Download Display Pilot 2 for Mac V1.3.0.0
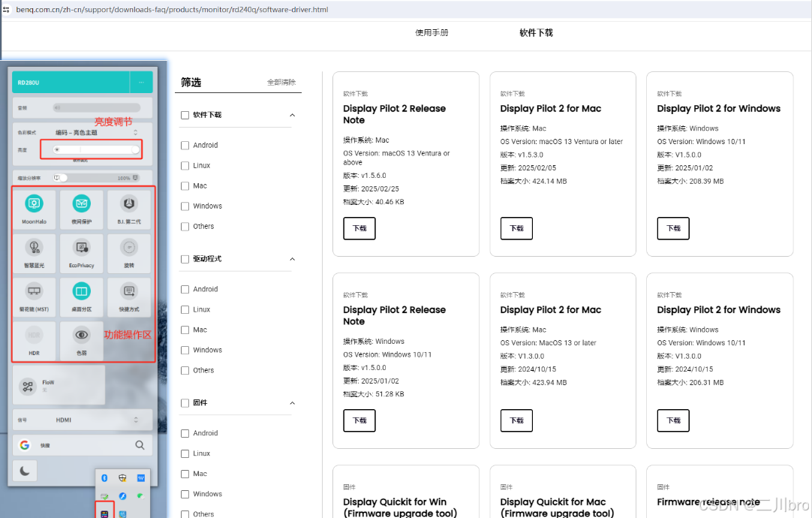812x518 pixels. click(516, 420)
